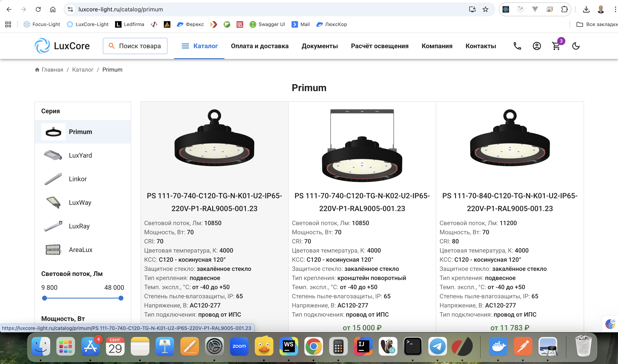Viewport: 618px width, 364px height.
Task: Open the Каталог hamburger menu
Action: coord(199,46)
